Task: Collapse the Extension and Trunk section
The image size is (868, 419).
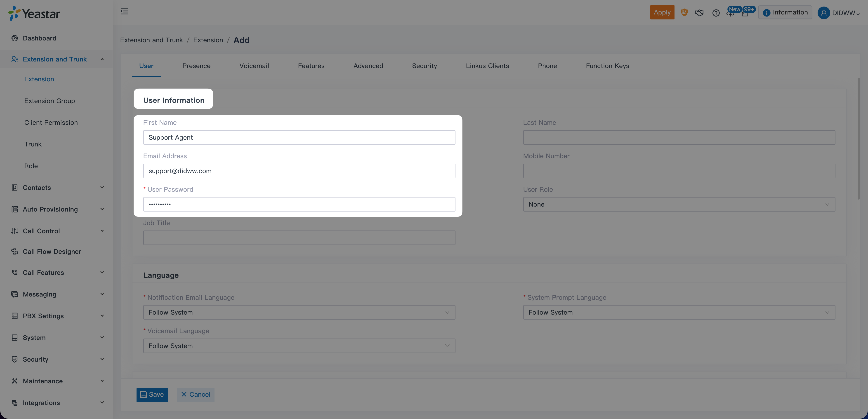Action: pyautogui.click(x=102, y=59)
